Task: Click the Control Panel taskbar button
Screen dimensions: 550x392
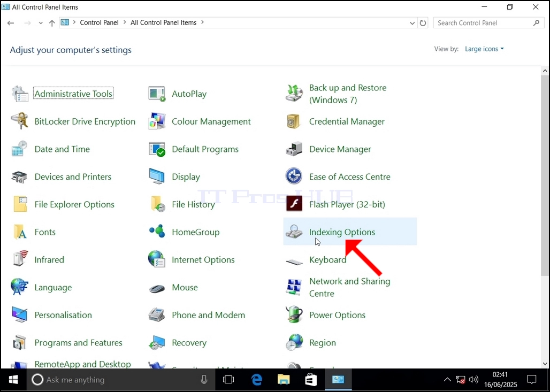Action: [x=338, y=379]
